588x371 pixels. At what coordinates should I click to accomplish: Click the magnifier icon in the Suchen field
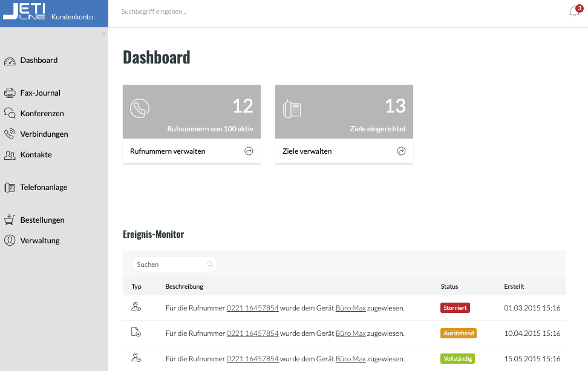[x=211, y=264]
